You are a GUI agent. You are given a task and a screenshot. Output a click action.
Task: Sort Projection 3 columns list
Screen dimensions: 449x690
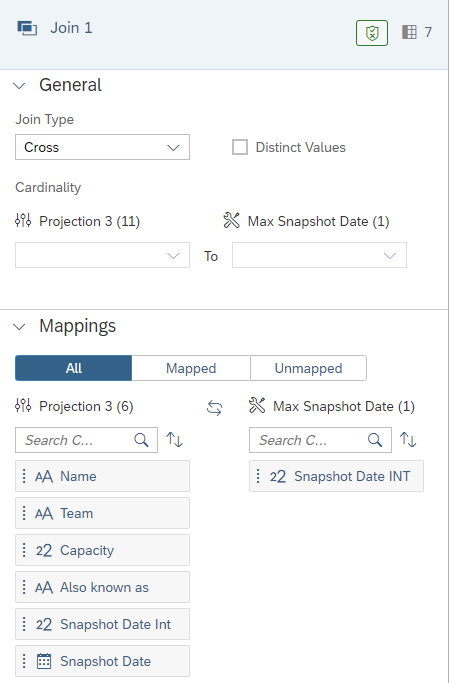click(x=174, y=440)
